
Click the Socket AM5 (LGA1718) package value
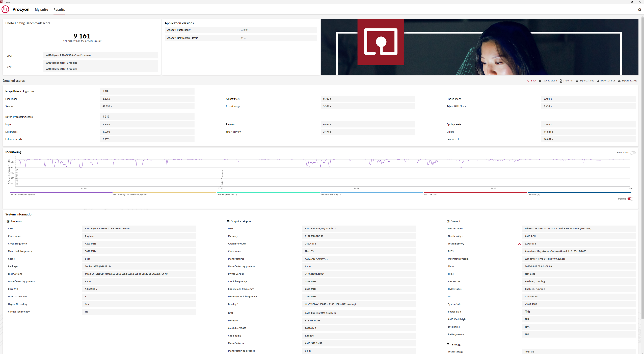(139, 266)
